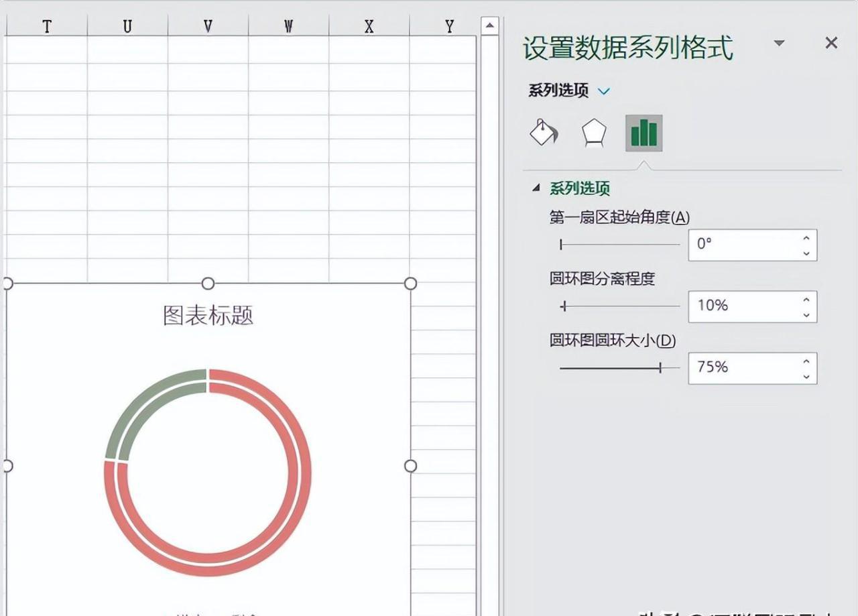858x616 pixels.
Task: Click the 圆环图圆环大小 slider
Action: 620,367
